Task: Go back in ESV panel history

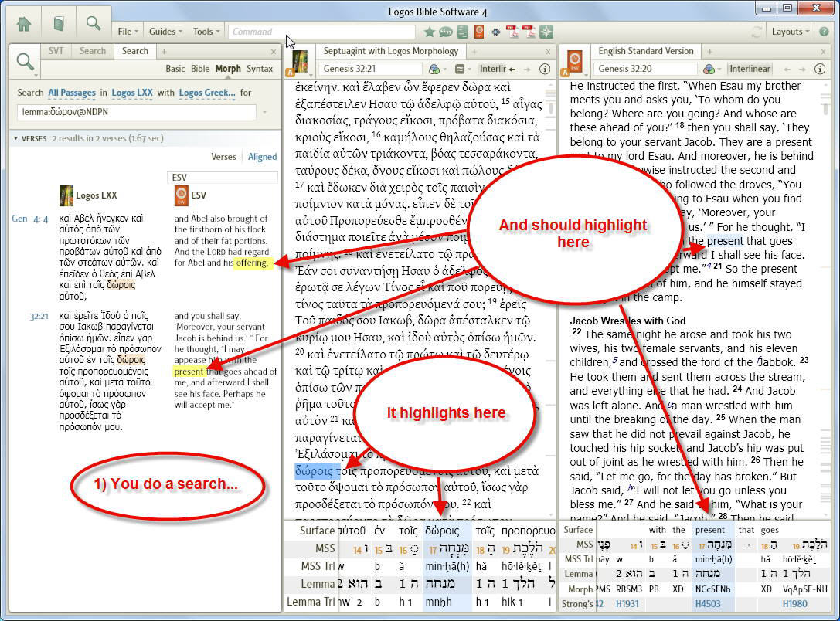Action: click(x=787, y=69)
